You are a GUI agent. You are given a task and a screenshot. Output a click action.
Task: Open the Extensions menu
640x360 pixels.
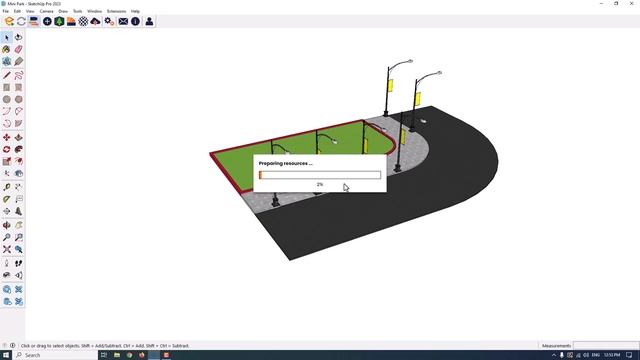point(116,11)
